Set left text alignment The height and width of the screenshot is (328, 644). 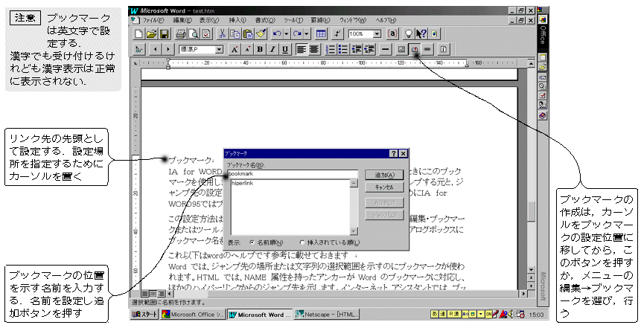(x=302, y=50)
